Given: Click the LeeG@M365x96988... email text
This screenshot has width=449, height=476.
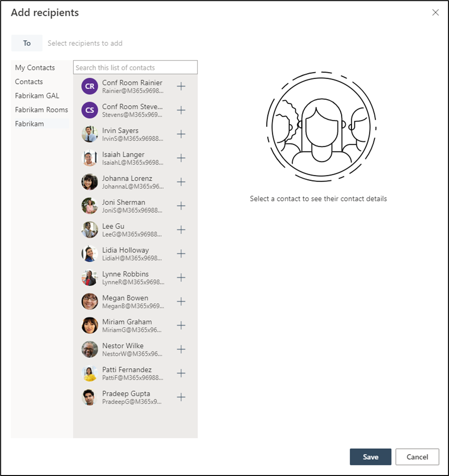Looking at the screenshot, I should coord(132,234).
